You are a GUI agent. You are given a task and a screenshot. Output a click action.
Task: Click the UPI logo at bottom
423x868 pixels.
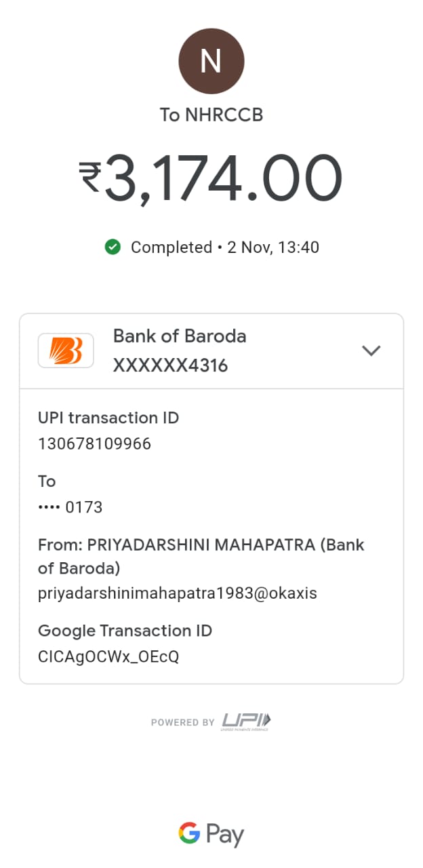246,722
